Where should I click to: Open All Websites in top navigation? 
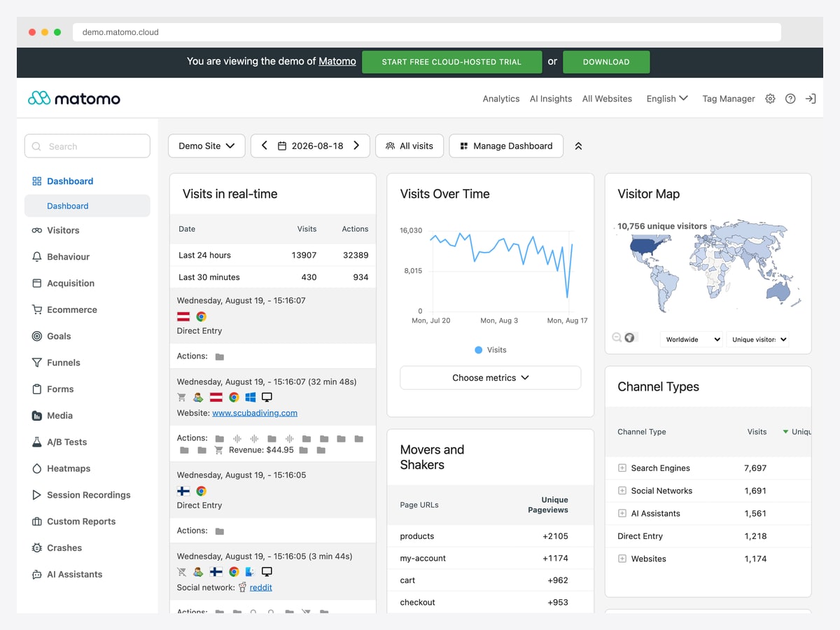click(607, 99)
